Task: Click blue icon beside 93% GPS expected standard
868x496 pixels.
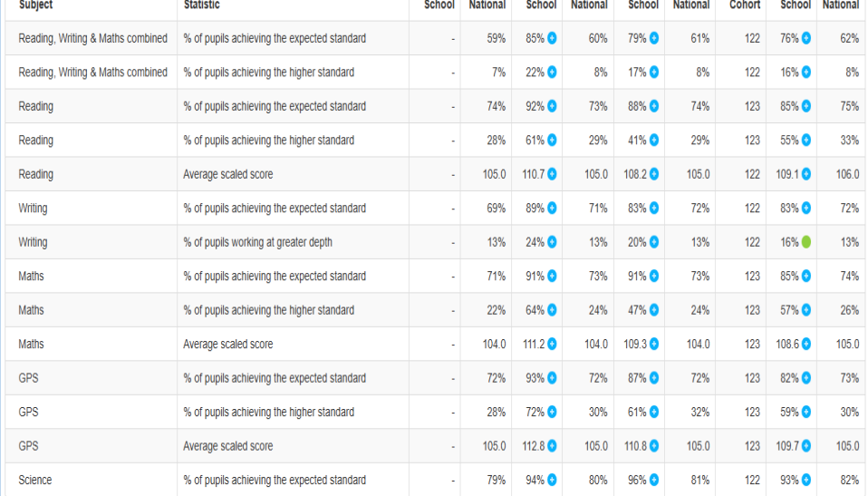Action: tap(552, 378)
